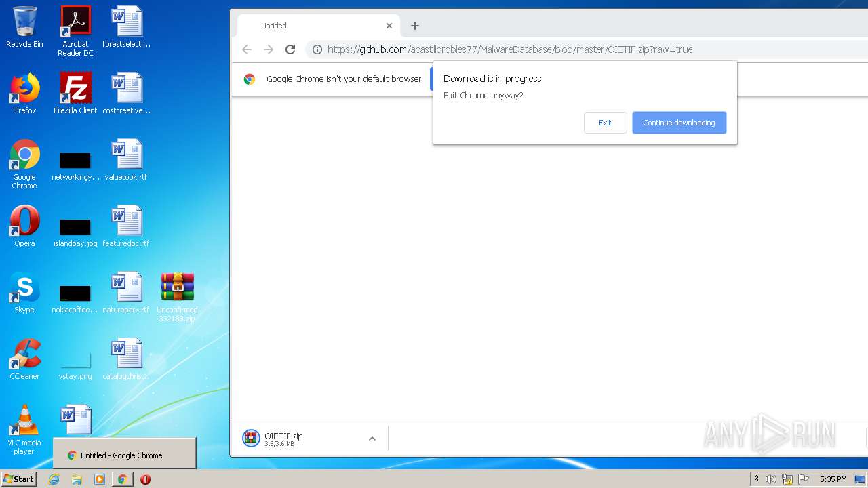868x488 pixels.
Task: Launch Google Chrome desktop shortcut
Action: pyautogui.click(x=24, y=164)
